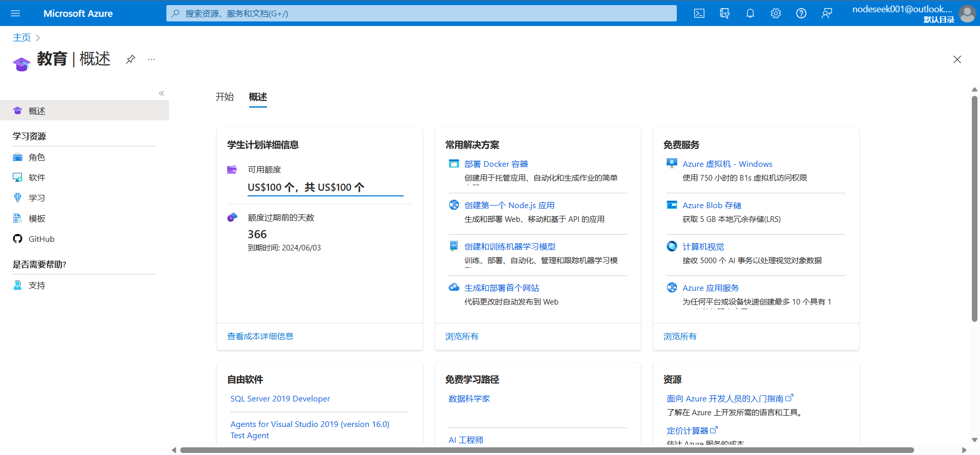The image size is (980, 455).
Task: Click the GitHub octocat icon
Action: [17, 239]
